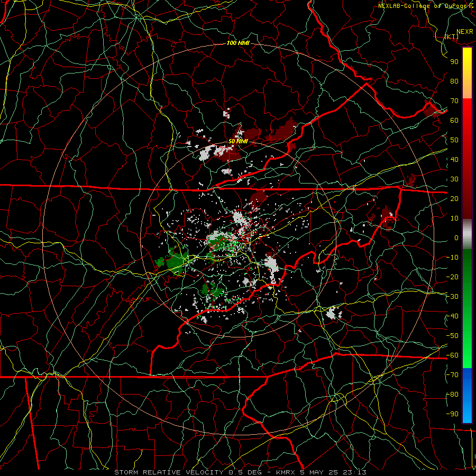Click the -50 value on velocity scale
Screen dimensions: 476x476
pyautogui.click(x=452, y=336)
